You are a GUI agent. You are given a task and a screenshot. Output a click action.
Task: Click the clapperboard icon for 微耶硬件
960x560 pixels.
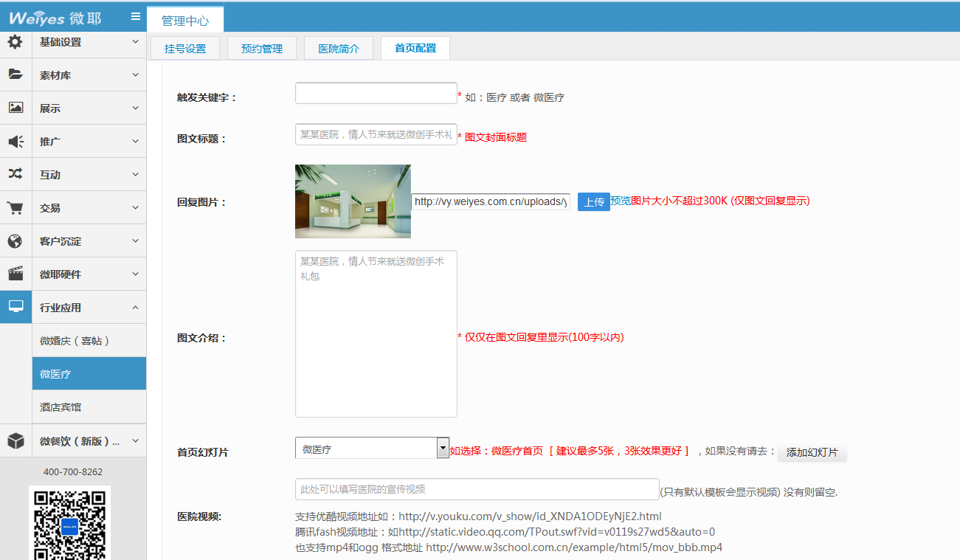[15, 274]
